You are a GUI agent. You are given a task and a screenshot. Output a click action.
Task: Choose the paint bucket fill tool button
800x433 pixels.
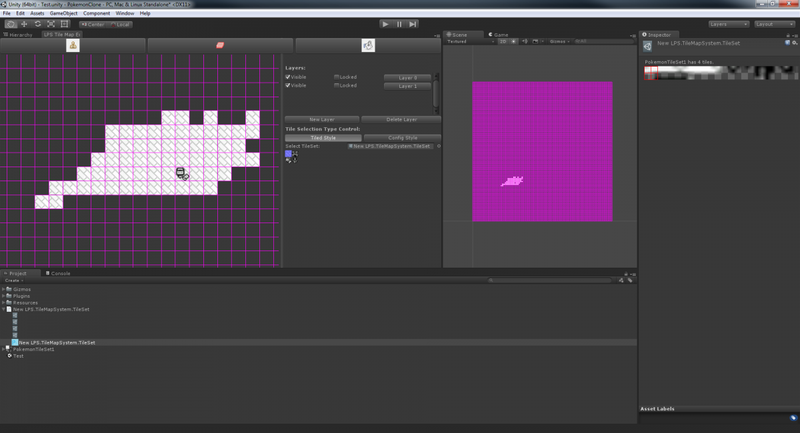pos(368,45)
